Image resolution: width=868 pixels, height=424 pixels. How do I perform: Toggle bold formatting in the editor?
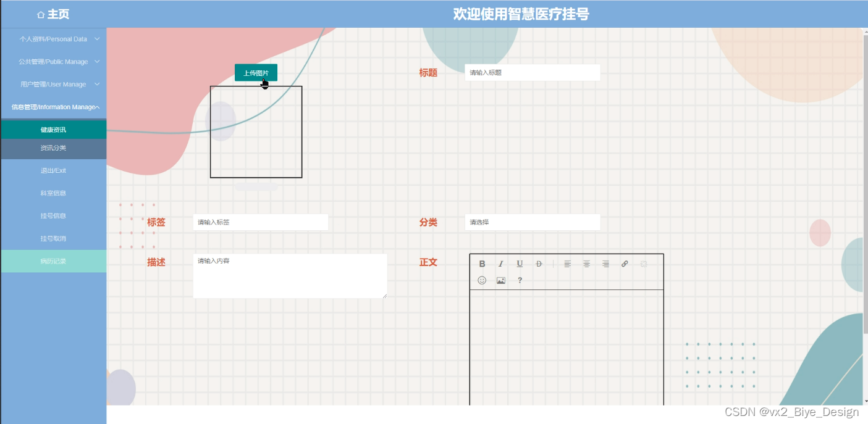[x=482, y=264]
